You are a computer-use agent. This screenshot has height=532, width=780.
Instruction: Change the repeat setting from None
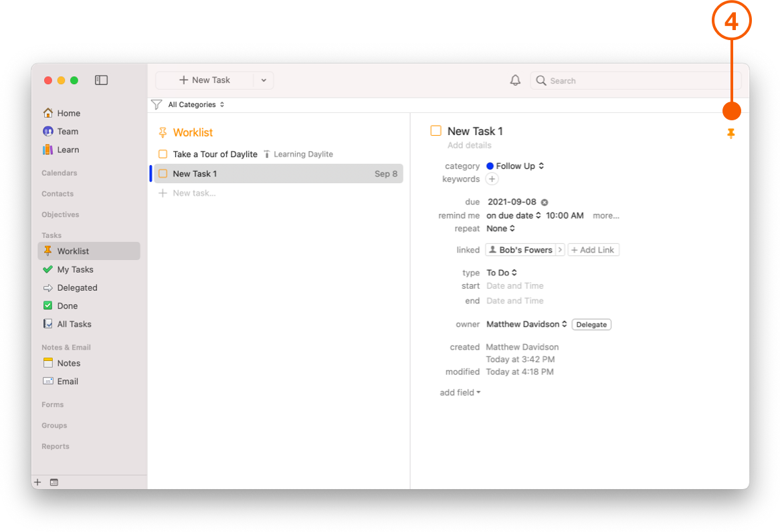pos(500,228)
